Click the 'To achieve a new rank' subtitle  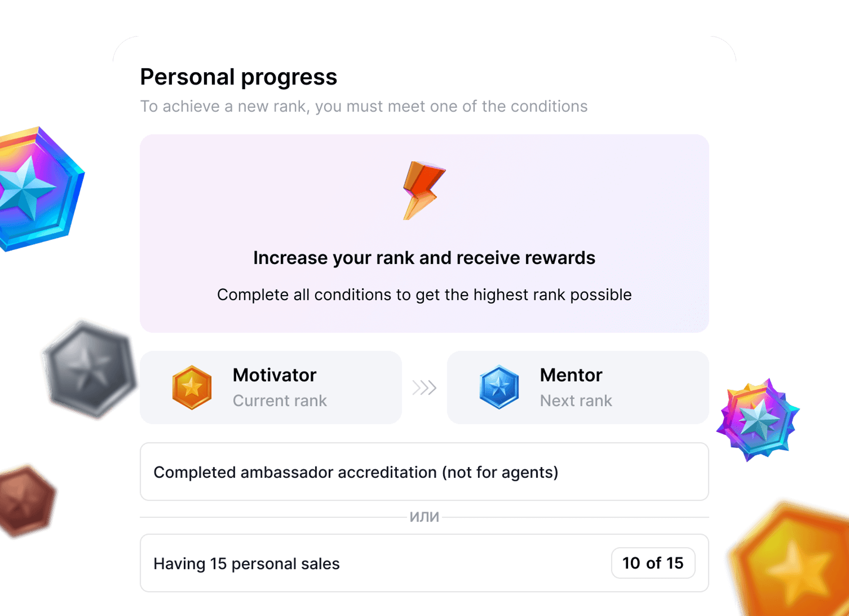[x=364, y=106]
